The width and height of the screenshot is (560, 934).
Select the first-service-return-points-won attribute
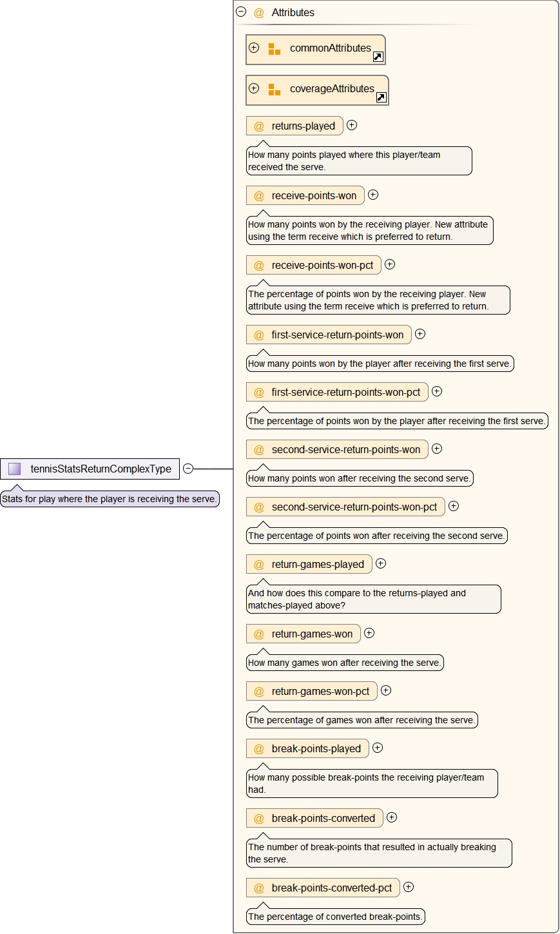coord(337,335)
